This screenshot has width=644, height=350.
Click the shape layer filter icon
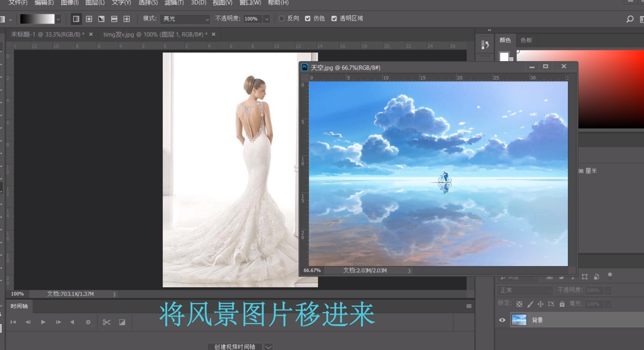(x=585, y=277)
